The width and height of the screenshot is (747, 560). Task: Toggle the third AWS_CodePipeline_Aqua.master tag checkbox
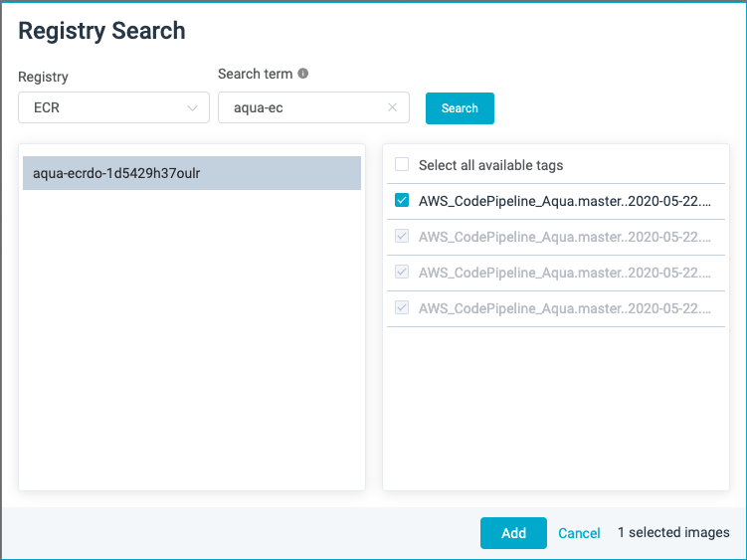402,272
